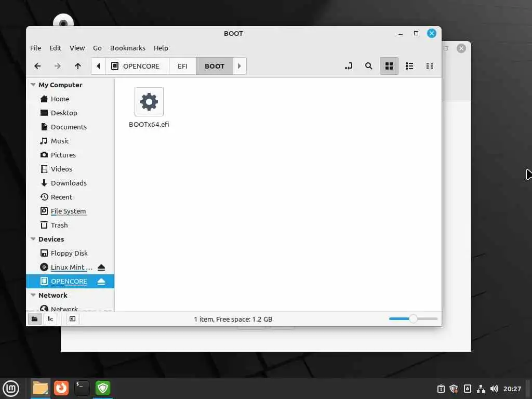Adjust the zoom slider handle
Screen dimensions: 532x399
click(x=413, y=319)
